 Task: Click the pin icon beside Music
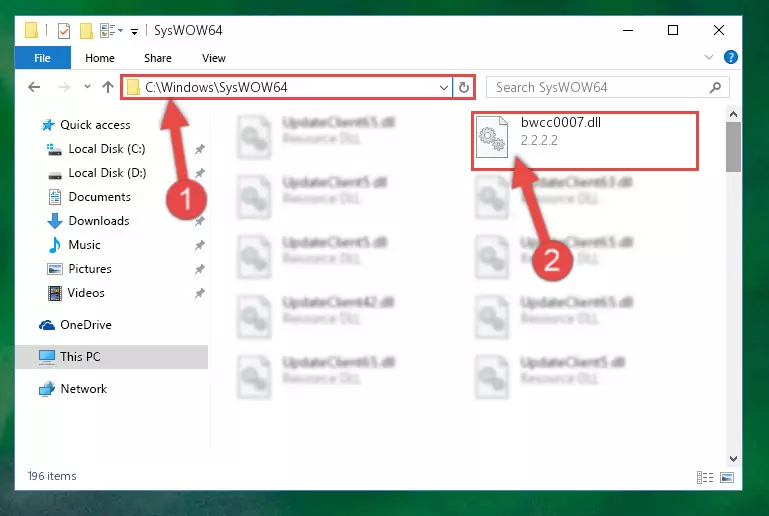pyautogui.click(x=200, y=245)
